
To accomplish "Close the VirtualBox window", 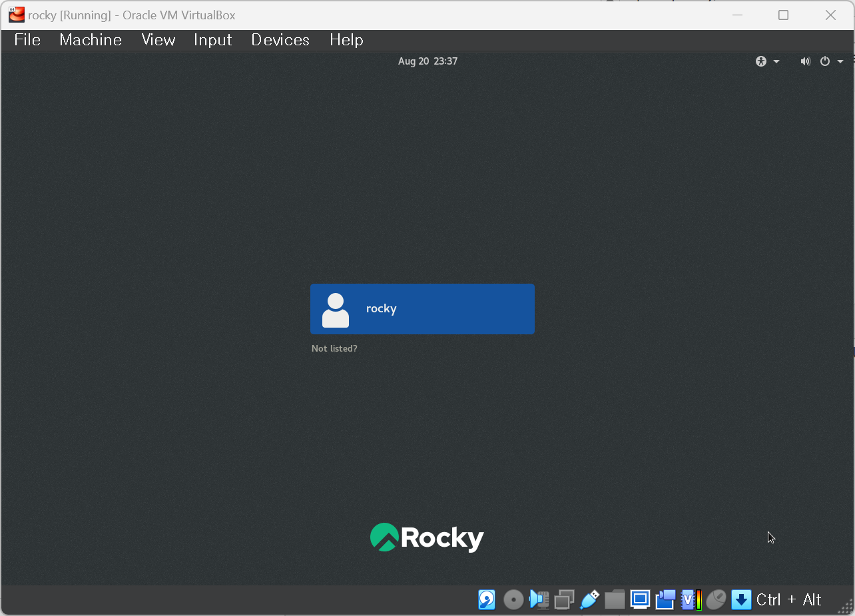I will [830, 15].
